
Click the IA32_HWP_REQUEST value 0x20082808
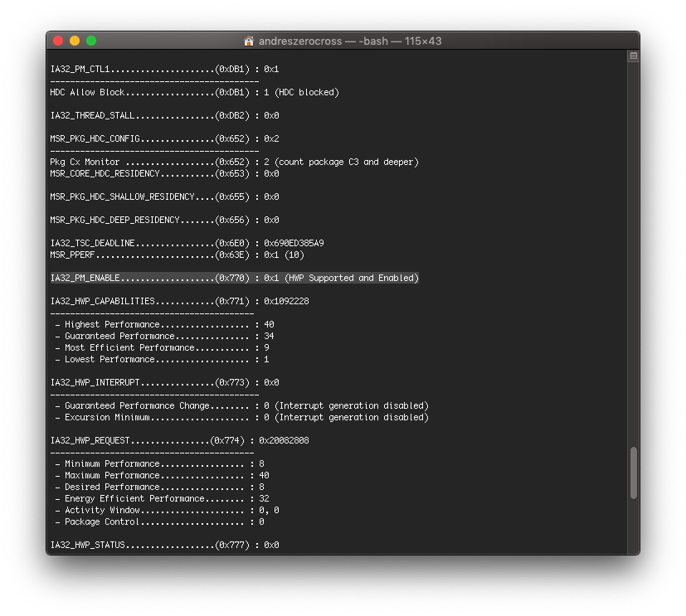[284, 441]
